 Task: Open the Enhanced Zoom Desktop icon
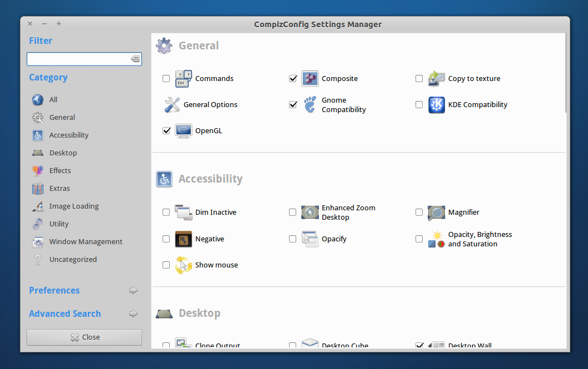click(310, 213)
